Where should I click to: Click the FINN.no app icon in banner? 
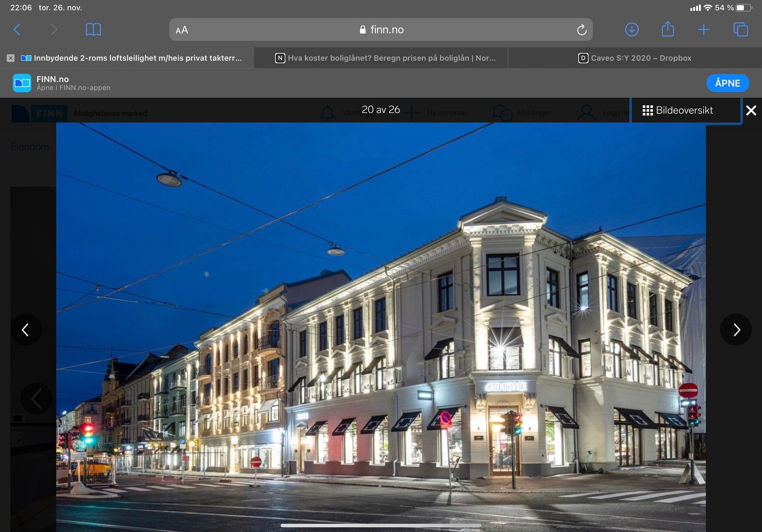22,83
